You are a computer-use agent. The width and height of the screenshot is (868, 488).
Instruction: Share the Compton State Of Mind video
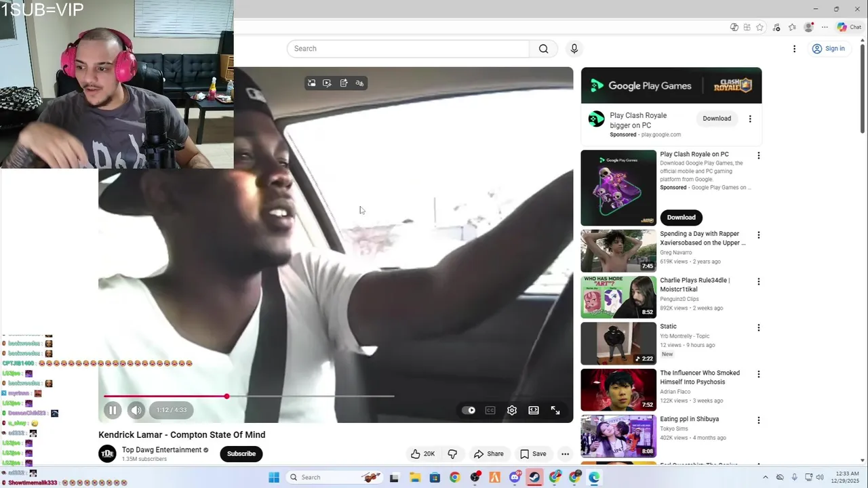[x=489, y=454]
